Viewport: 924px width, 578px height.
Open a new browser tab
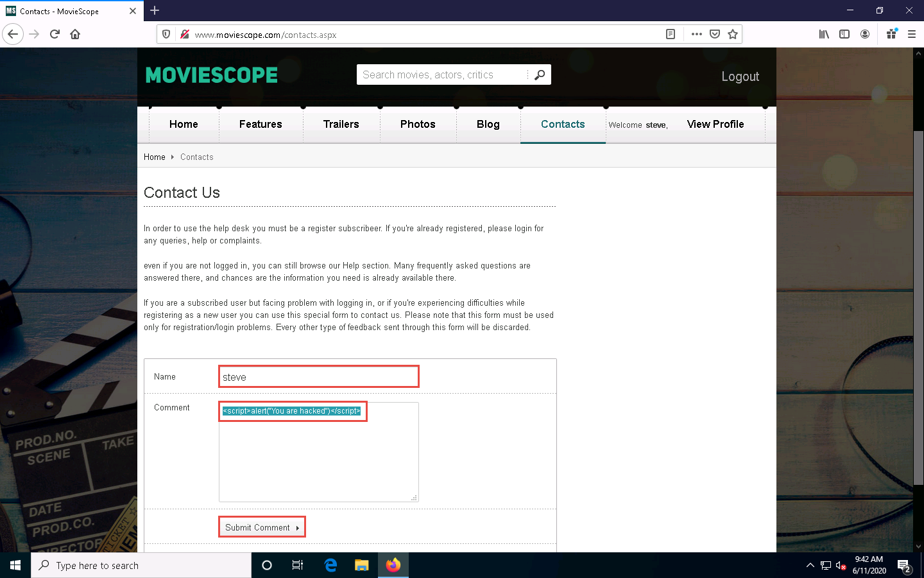(x=155, y=11)
